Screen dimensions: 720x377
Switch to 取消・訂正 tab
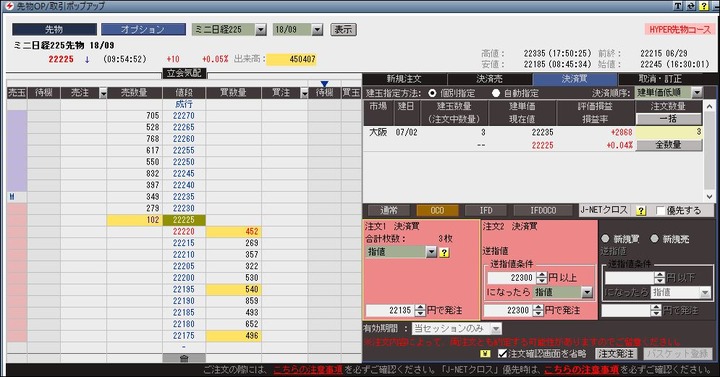coord(660,79)
